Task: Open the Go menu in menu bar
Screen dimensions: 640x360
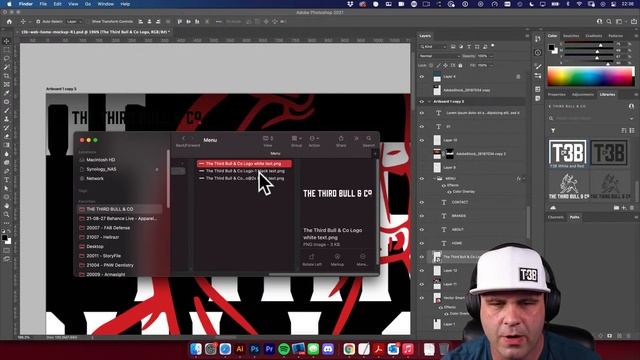Action: pyautogui.click(x=88, y=4)
